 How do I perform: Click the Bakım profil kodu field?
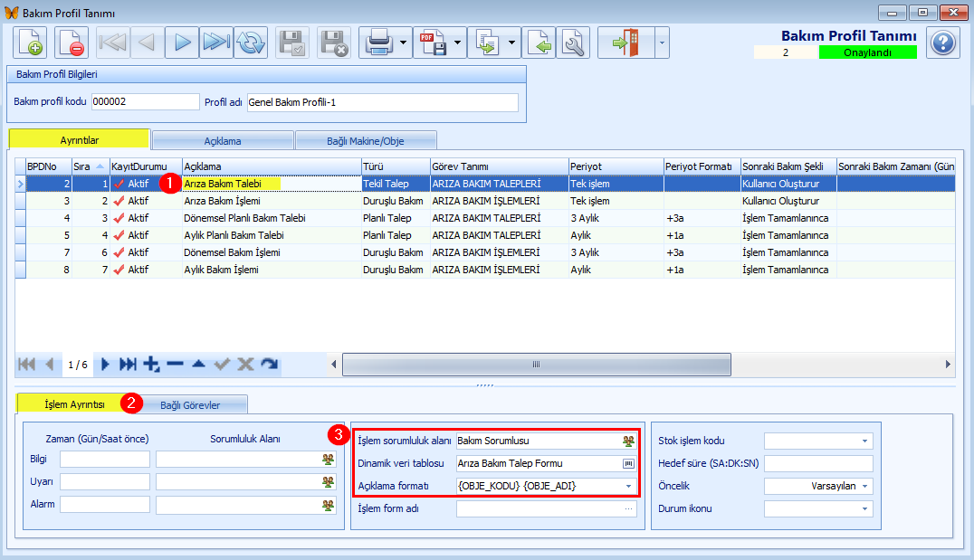click(x=146, y=102)
